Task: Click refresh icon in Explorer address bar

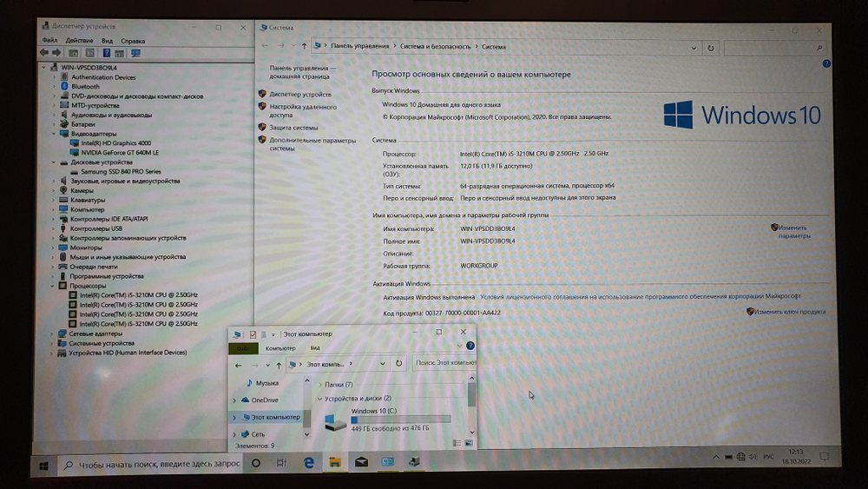Action: (398, 364)
